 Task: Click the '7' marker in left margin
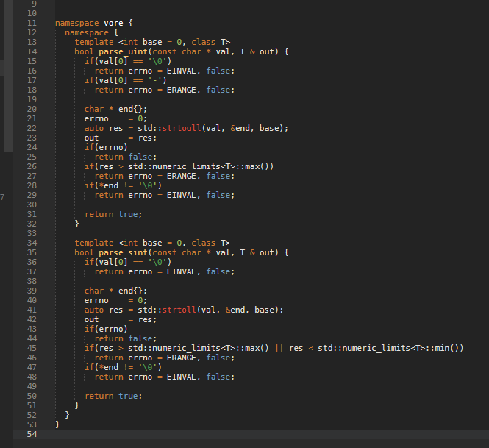pyautogui.click(x=3, y=197)
